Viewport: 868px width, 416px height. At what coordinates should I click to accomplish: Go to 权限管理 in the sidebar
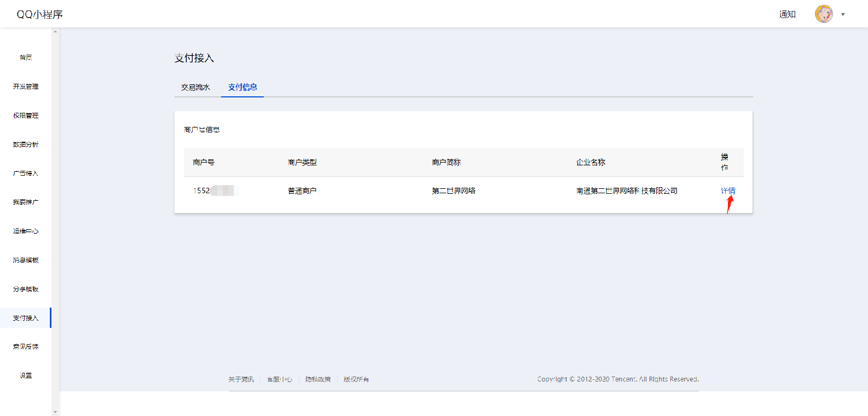point(26,115)
